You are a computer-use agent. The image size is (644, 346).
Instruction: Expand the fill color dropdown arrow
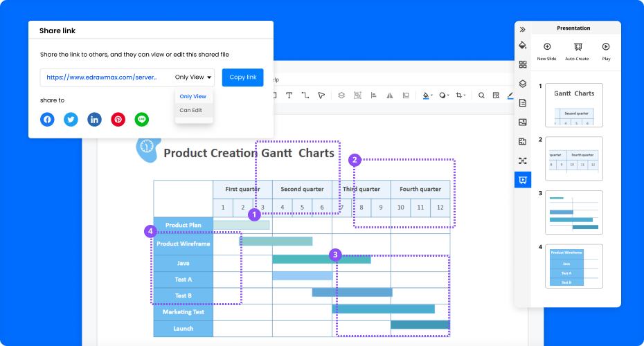[432, 95]
